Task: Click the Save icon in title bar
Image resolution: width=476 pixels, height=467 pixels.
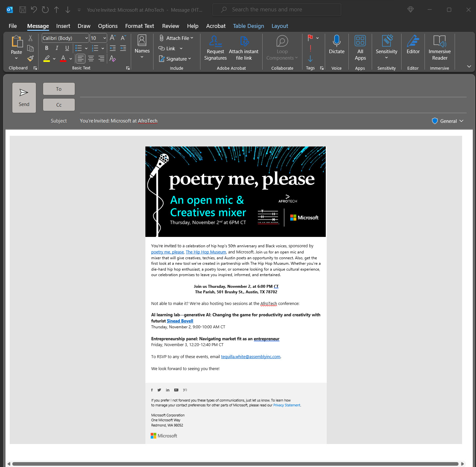Action: point(23,10)
